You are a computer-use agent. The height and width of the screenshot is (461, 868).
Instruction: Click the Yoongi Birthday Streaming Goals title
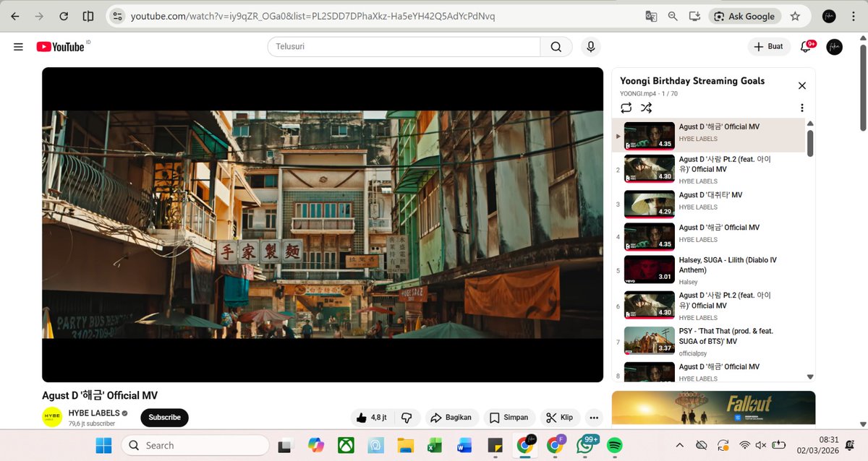tap(692, 81)
